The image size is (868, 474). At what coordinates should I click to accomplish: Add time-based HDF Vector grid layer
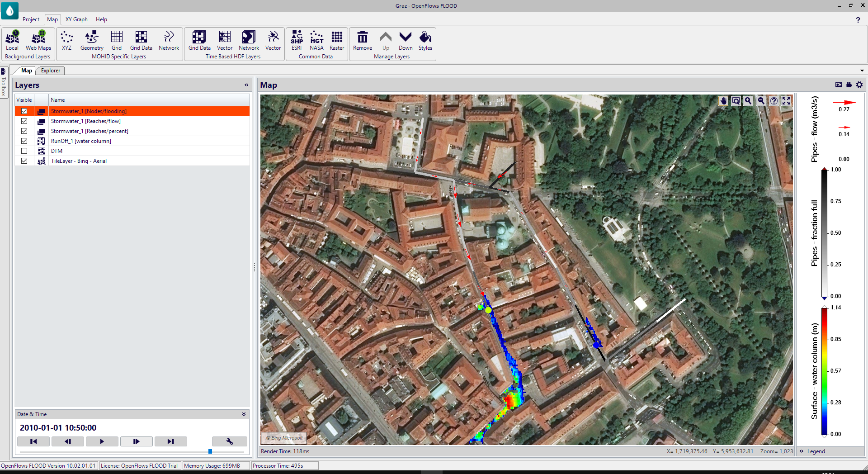click(225, 41)
